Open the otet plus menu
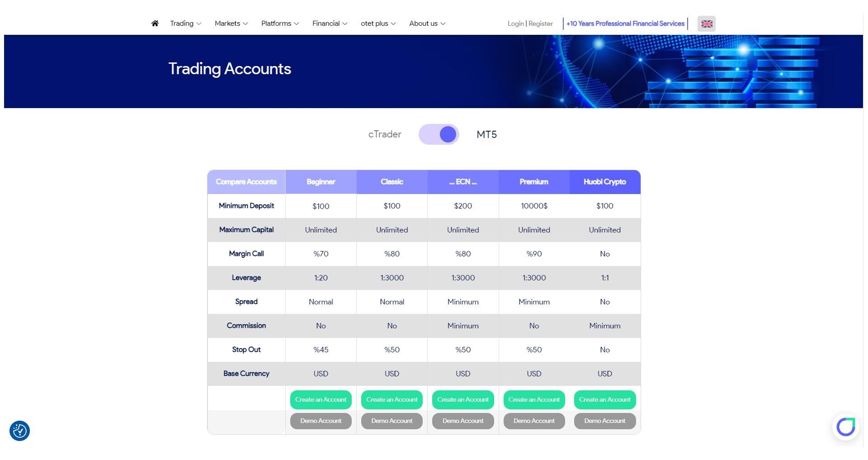Viewport: 868px width, 460px height. click(378, 24)
